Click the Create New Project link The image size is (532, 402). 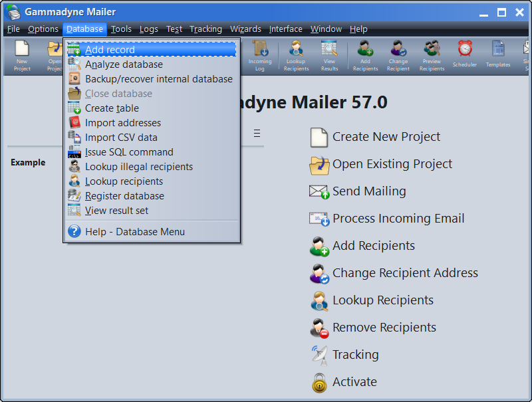click(x=386, y=137)
